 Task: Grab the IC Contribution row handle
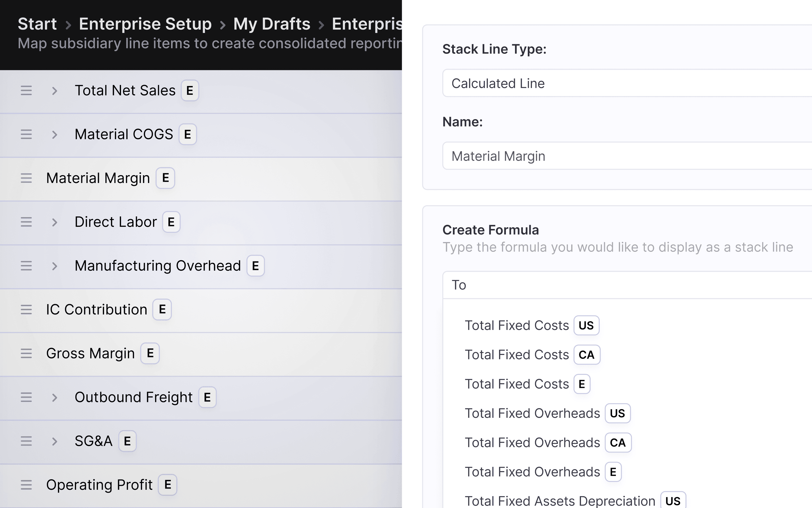[26, 310]
